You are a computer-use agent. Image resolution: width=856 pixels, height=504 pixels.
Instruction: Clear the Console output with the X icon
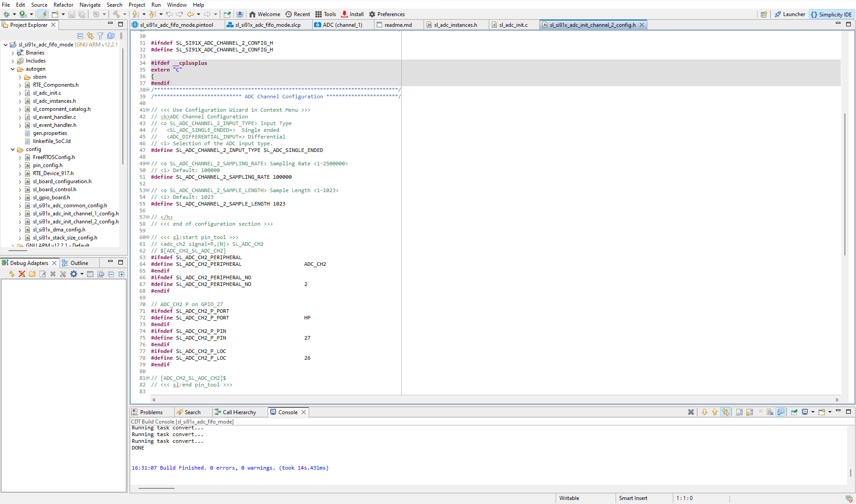[691, 412]
